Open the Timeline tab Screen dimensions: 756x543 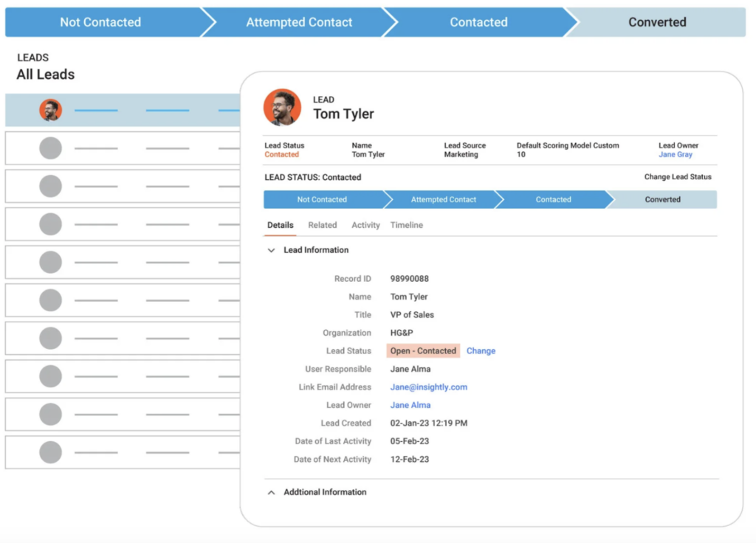pos(406,225)
